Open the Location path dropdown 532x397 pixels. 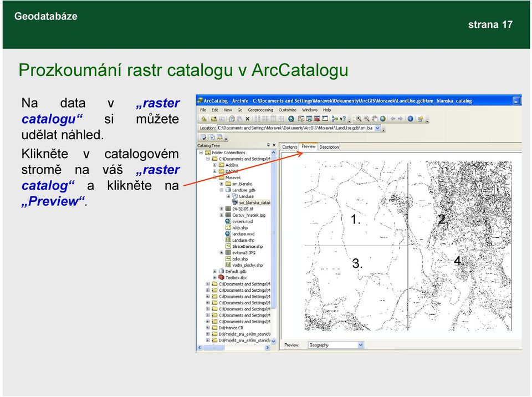tap(377, 129)
